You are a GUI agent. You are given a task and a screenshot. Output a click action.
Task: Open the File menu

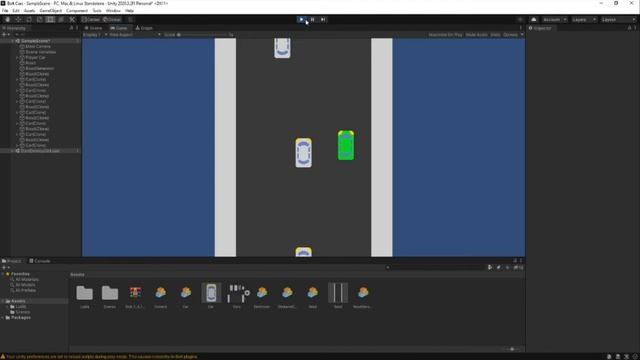[5, 11]
